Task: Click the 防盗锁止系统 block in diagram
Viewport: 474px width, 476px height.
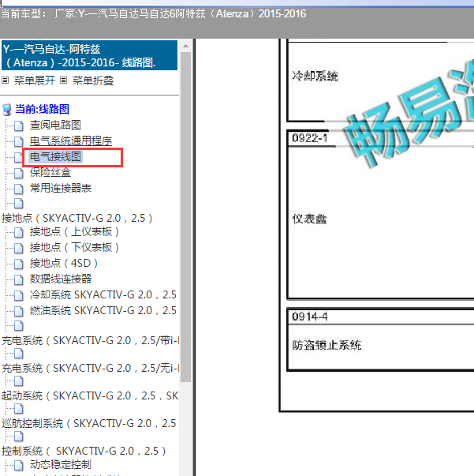Action: [x=327, y=345]
